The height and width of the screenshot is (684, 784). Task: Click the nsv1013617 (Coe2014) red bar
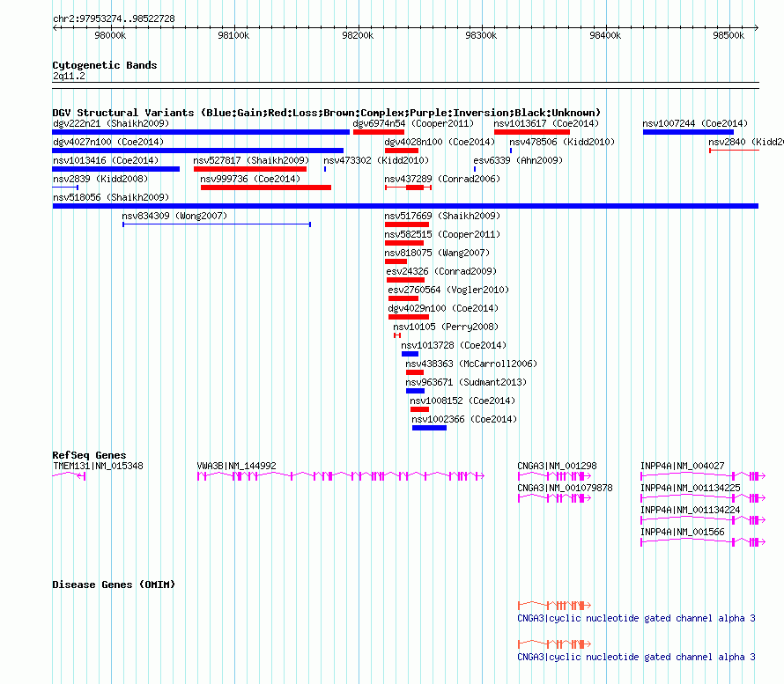[x=532, y=132]
